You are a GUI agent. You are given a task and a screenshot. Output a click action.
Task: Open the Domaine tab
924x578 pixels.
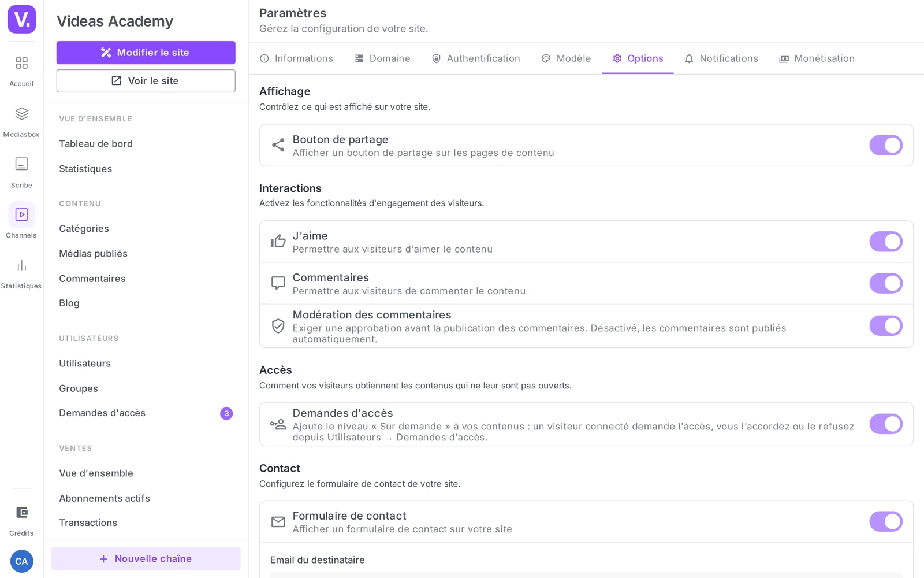382,58
